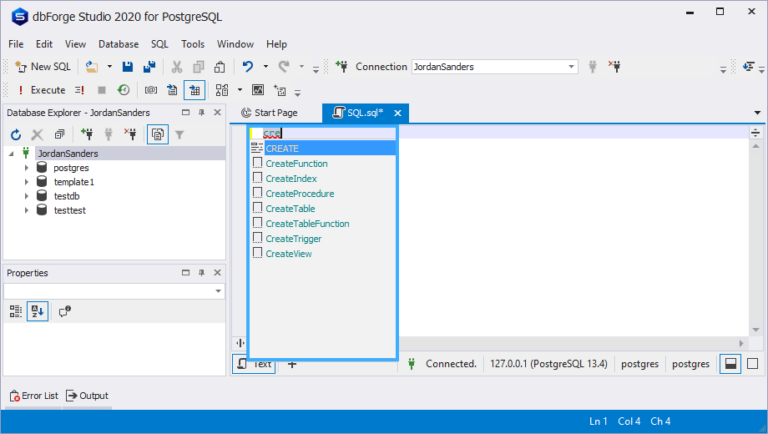Undo the last edit
Image resolution: width=768 pixels, height=434 pixels.
pos(248,67)
